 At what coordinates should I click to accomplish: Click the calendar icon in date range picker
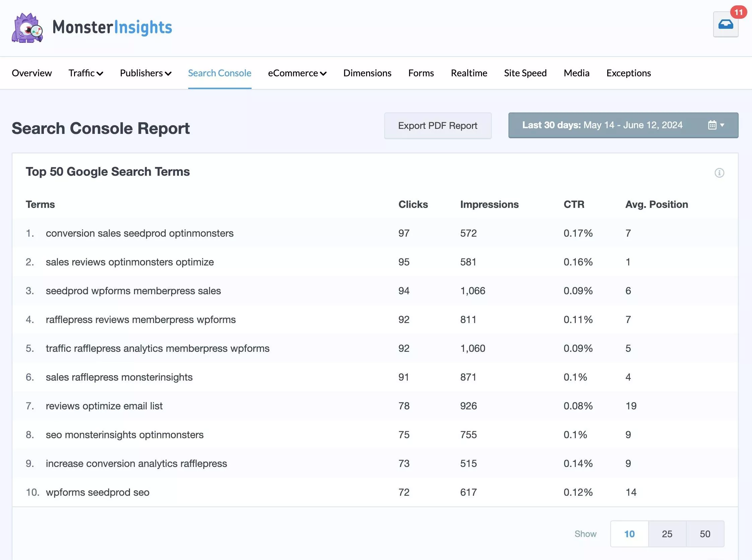[712, 125]
